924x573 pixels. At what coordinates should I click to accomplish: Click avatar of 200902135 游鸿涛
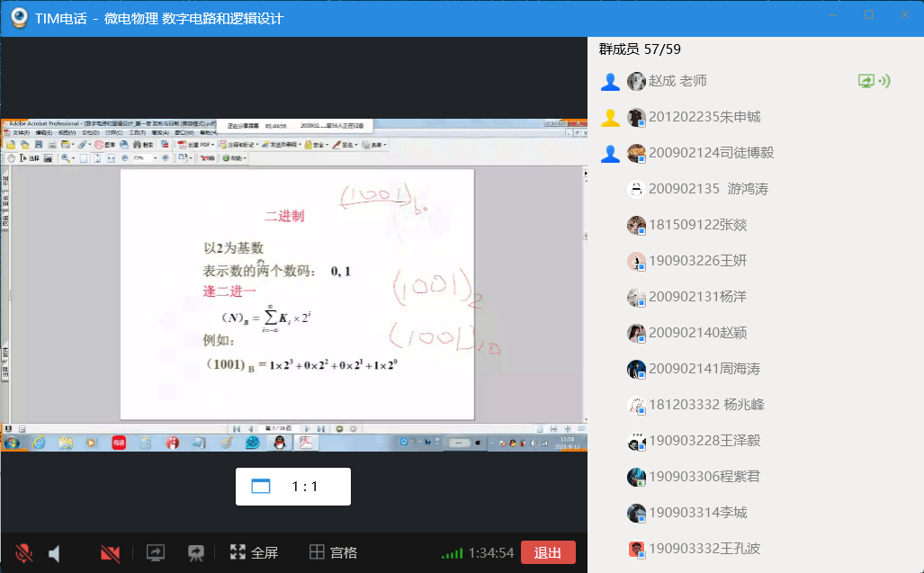click(x=636, y=189)
